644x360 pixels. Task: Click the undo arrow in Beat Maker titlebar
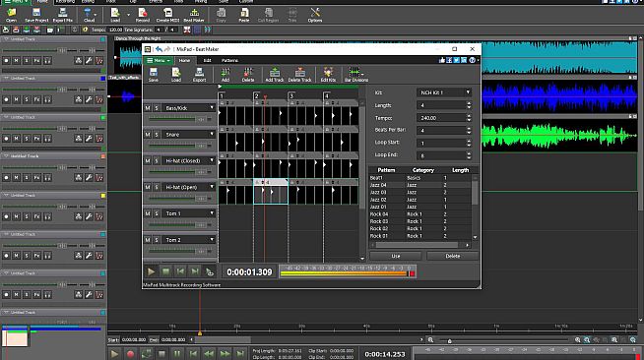point(159,49)
